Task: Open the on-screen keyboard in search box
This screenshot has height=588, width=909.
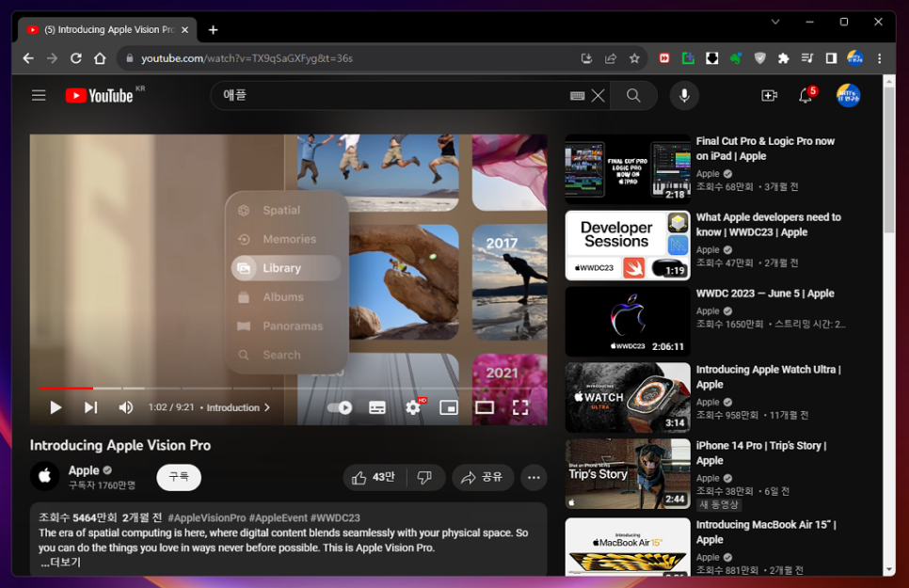Action: pyautogui.click(x=577, y=96)
